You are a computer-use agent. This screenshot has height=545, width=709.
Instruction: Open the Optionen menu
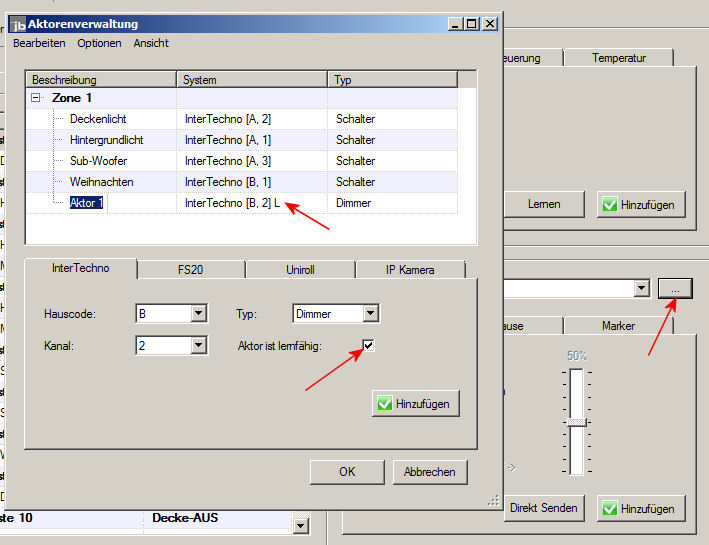(99, 43)
